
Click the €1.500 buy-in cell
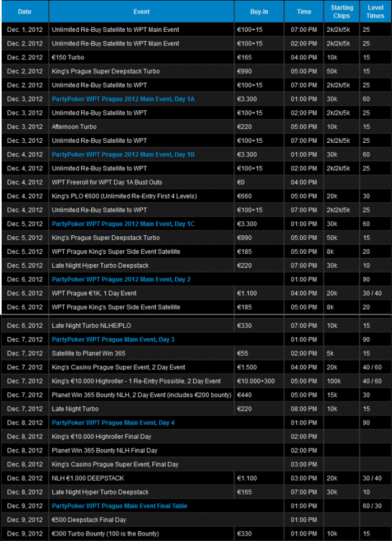pos(259,367)
